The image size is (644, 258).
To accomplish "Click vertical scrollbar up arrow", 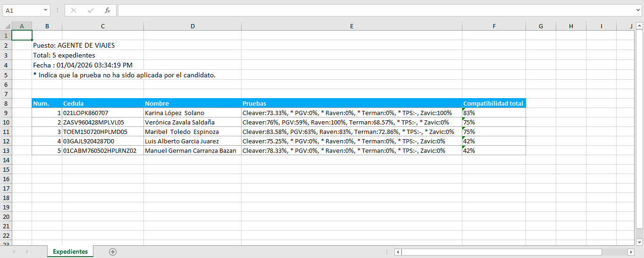I will (639, 26).
